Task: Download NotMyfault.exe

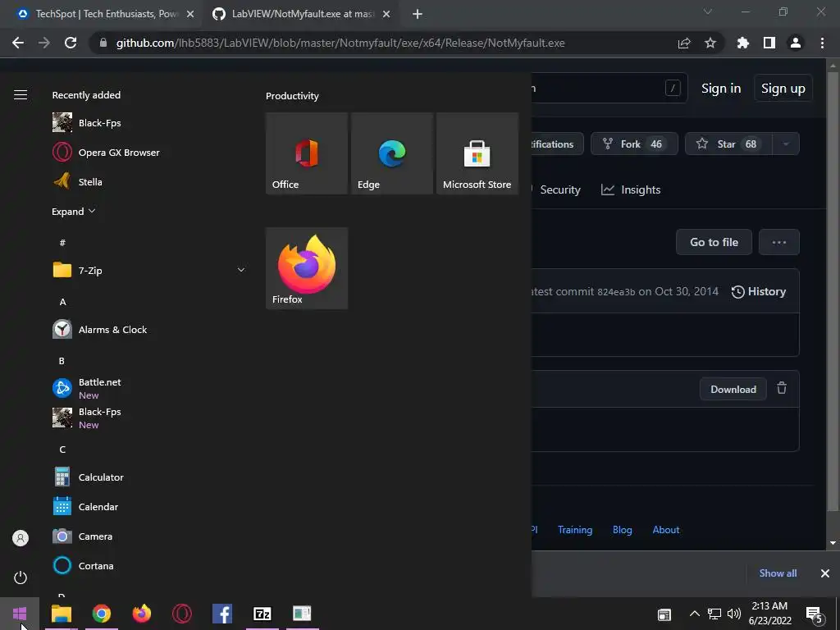Action: point(733,390)
